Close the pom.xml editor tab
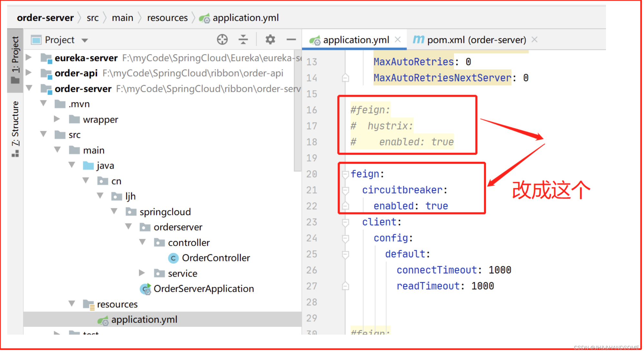Viewport: 644px width, 353px height. pyautogui.click(x=534, y=40)
